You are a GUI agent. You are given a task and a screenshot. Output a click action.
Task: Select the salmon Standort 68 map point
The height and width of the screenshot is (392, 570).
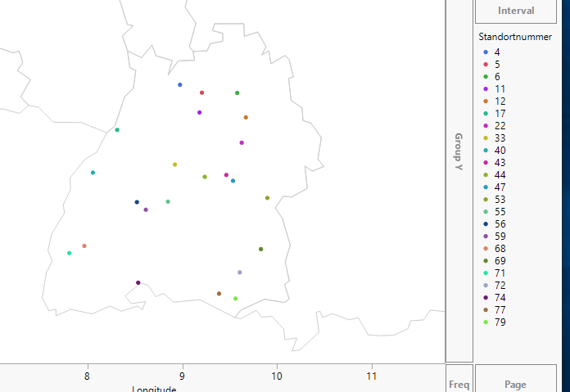(84, 246)
